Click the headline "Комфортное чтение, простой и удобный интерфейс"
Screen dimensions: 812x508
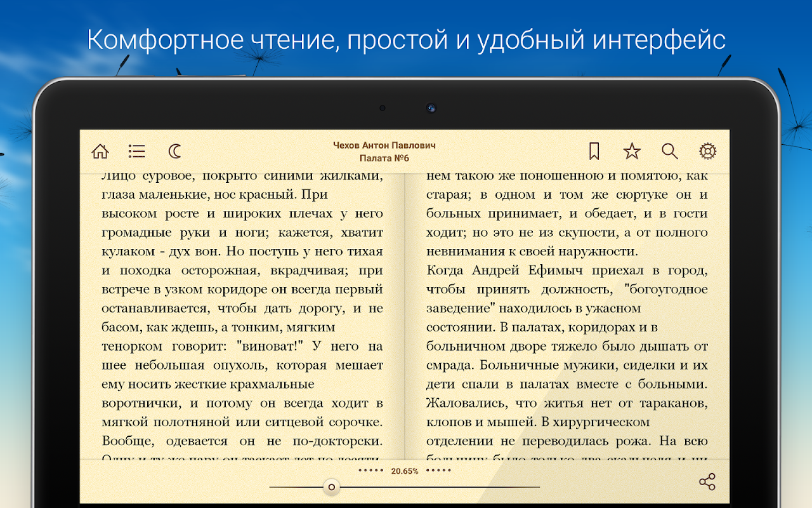(x=406, y=40)
